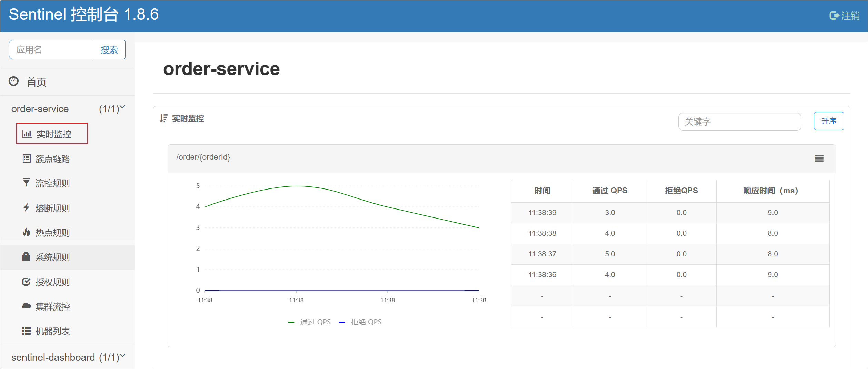
Task: Click the cluster link list icon
Action: 27,158
